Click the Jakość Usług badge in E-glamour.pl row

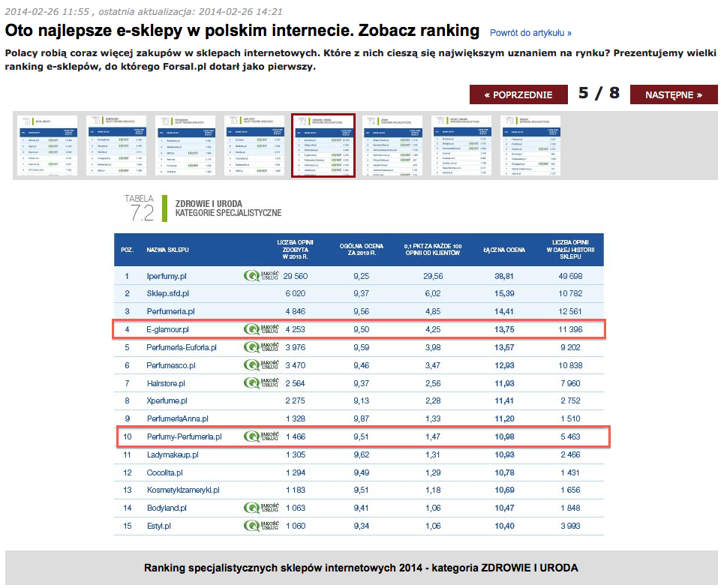tap(261, 329)
